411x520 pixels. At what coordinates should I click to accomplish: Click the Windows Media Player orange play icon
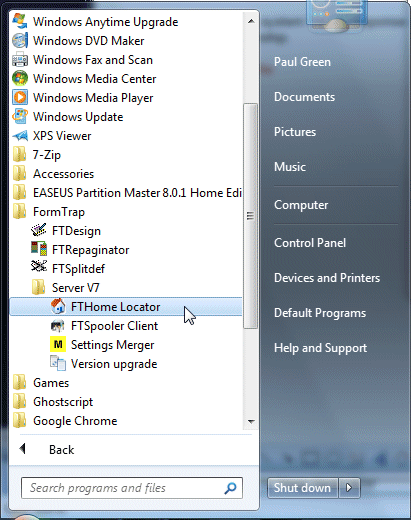pyautogui.click(x=20, y=98)
